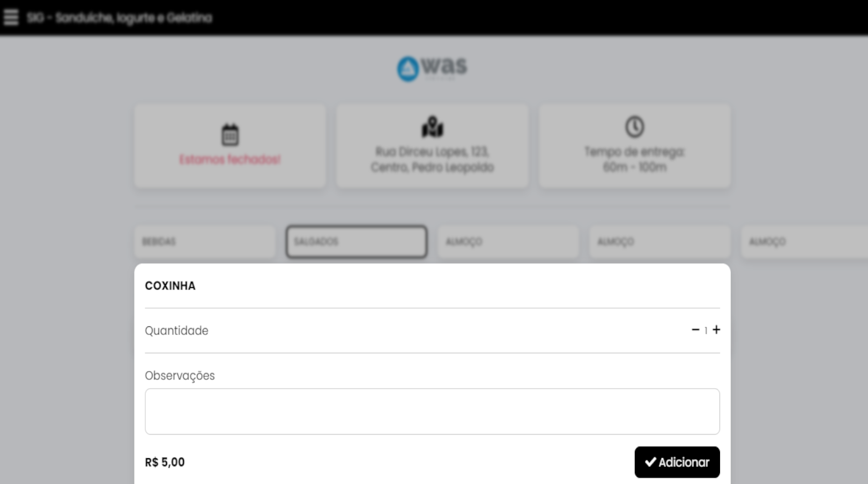Click the Tempo de entrega card
Image resolution: width=868 pixels, height=484 pixels.
click(x=635, y=146)
